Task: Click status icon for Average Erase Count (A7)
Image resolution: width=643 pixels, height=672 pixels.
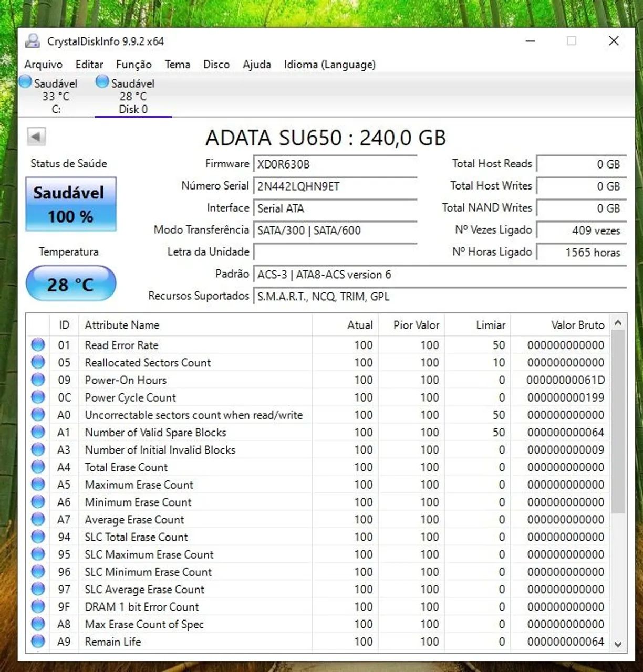Action: coord(38,519)
